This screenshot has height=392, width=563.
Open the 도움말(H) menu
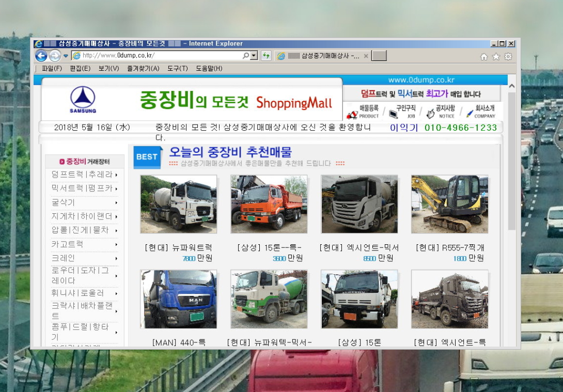209,68
